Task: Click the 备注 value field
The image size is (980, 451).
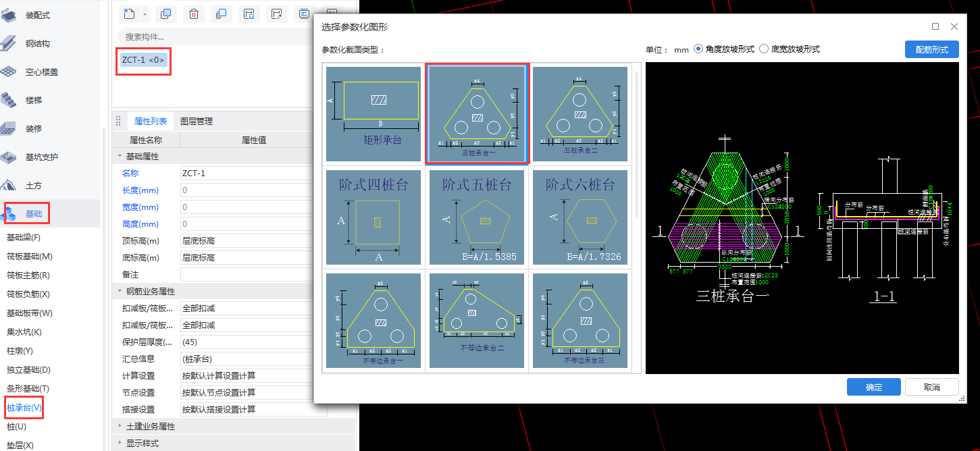Action: click(253, 275)
